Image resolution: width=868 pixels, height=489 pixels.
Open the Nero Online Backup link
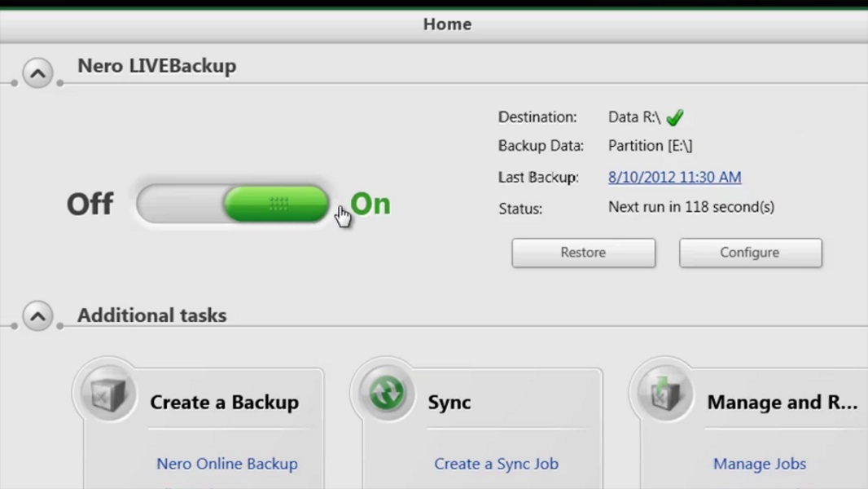(227, 464)
